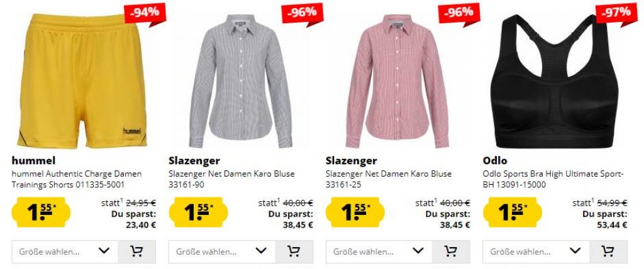Click the black Odlo sports bra image
This screenshot has height=269, width=644.
tap(557, 81)
